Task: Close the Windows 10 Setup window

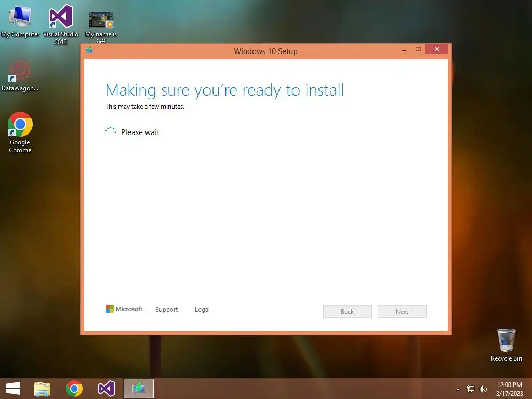Action: tap(436, 49)
